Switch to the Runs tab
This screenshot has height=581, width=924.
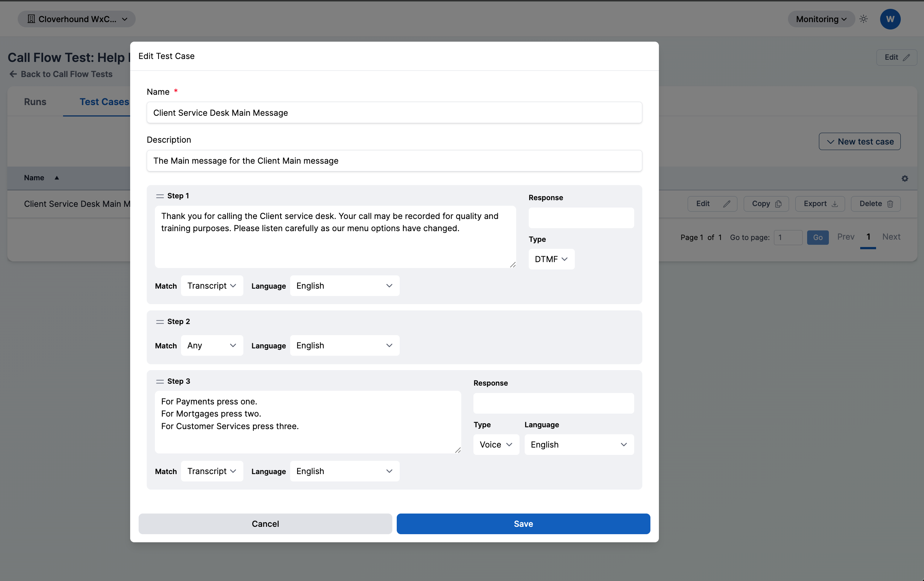click(x=35, y=102)
